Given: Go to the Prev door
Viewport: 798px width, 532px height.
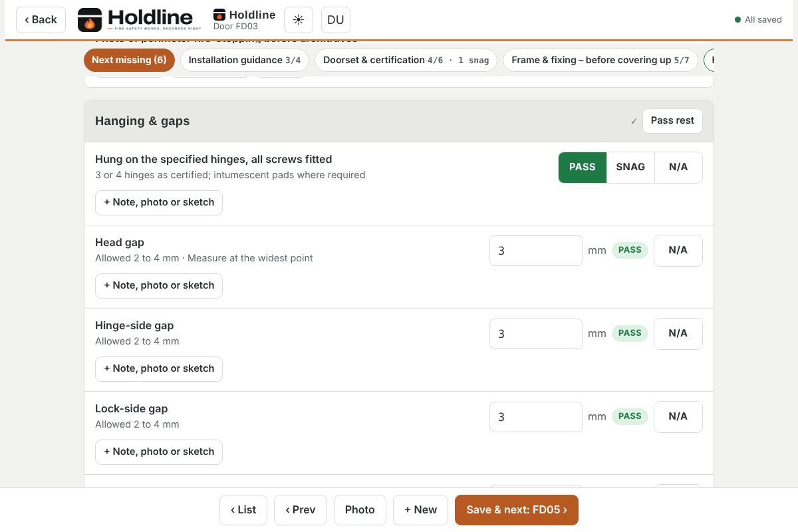Looking at the screenshot, I should [x=301, y=510].
